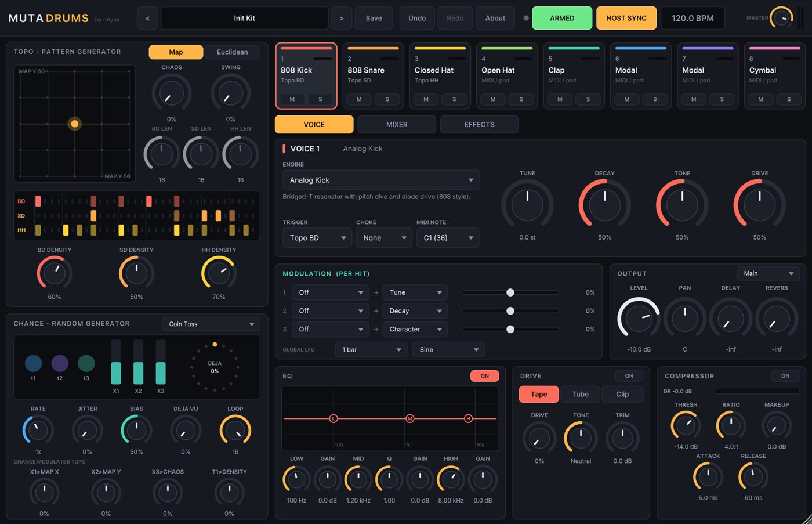
Task: Open the CHOKE None dropdown
Action: [384, 238]
